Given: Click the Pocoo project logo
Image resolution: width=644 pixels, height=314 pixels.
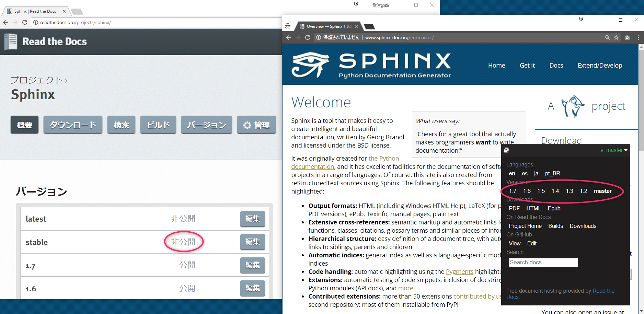Looking at the screenshot, I should coord(573,106).
